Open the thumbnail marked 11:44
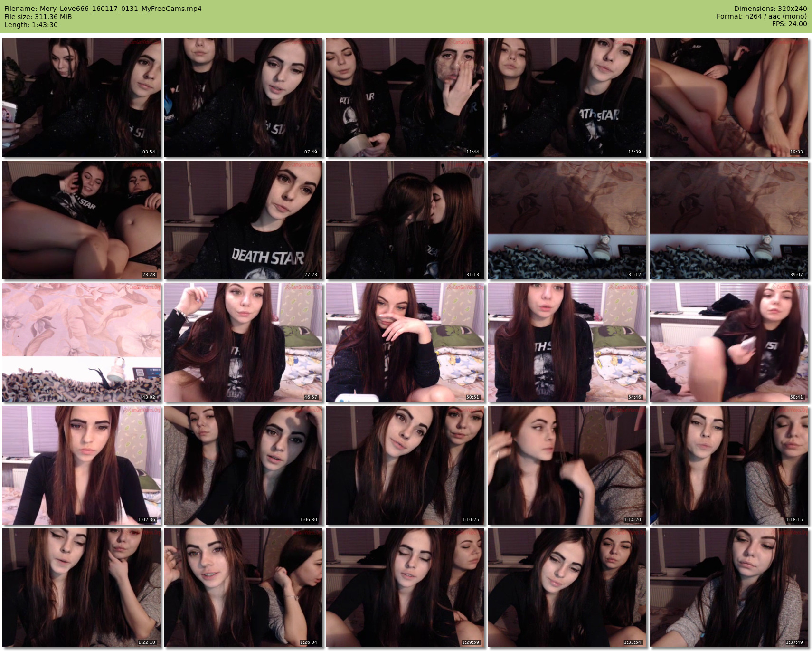 click(x=406, y=97)
